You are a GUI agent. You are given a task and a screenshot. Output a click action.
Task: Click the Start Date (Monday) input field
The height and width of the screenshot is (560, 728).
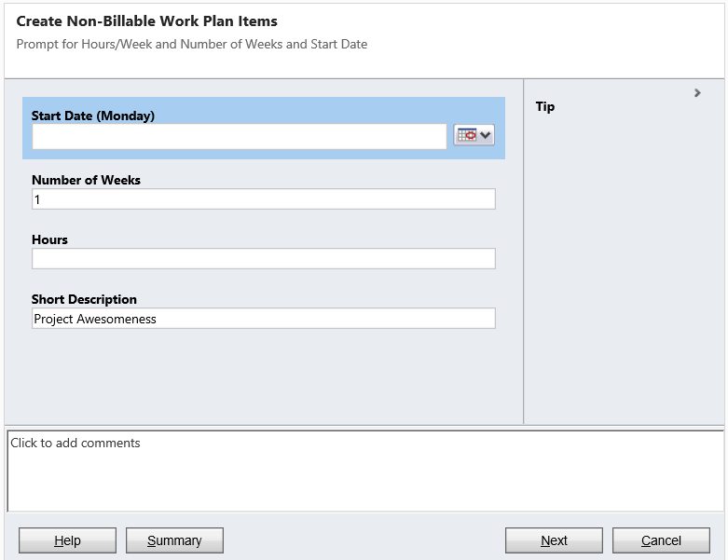(x=240, y=136)
